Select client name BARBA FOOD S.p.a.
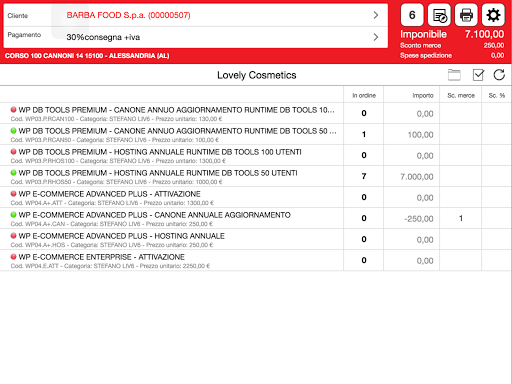The width and height of the screenshot is (512, 384). pos(128,15)
